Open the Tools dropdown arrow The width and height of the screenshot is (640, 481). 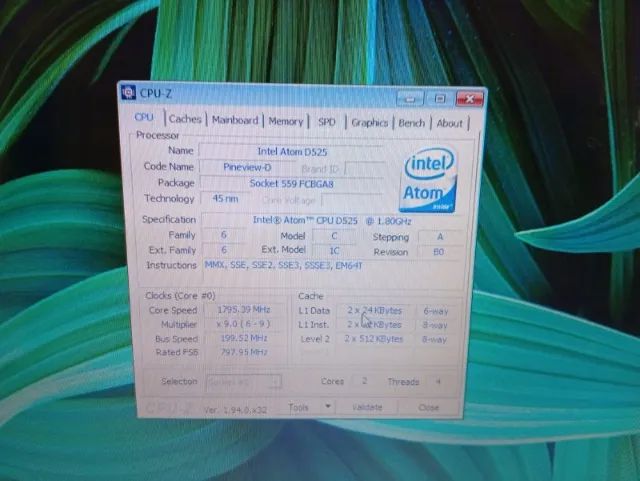[x=328, y=407]
